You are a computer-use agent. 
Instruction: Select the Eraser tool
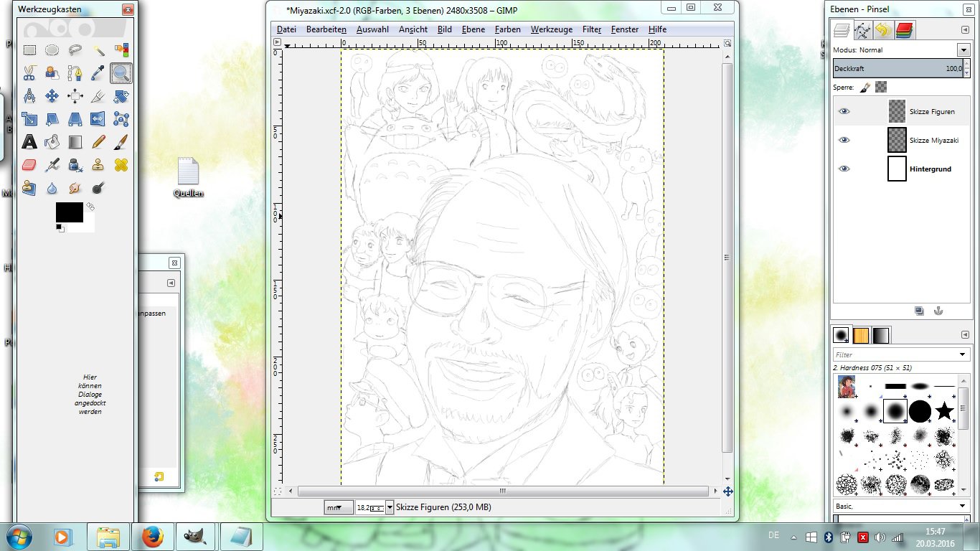click(x=29, y=165)
